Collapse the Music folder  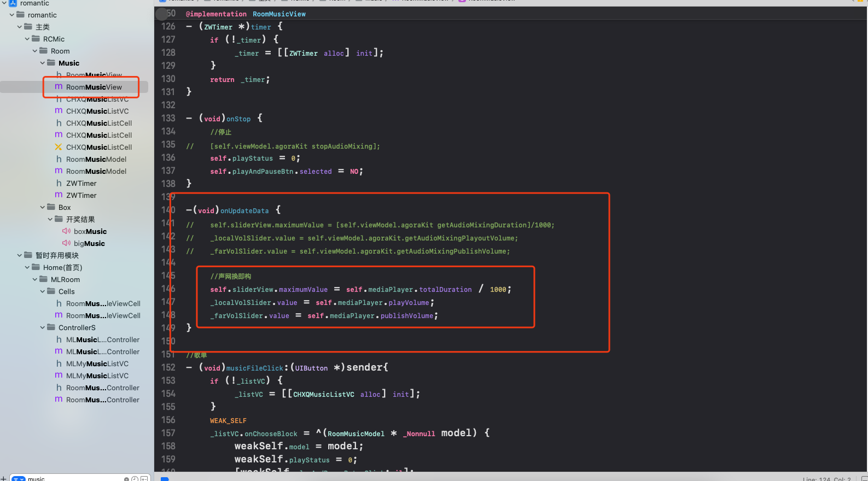pyautogui.click(x=43, y=63)
